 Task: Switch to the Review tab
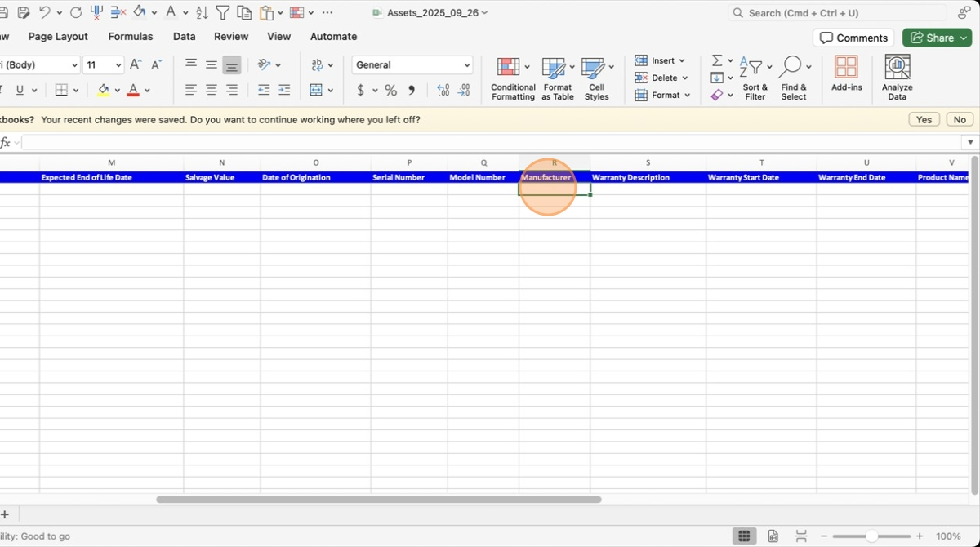click(x=231, y=37)
